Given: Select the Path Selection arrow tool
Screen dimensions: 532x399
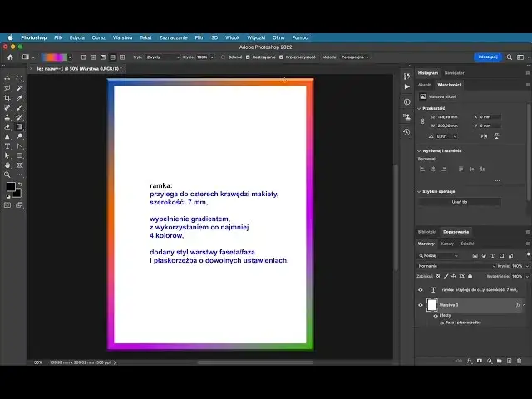Looking at the screenshot, I should point(7,155).
